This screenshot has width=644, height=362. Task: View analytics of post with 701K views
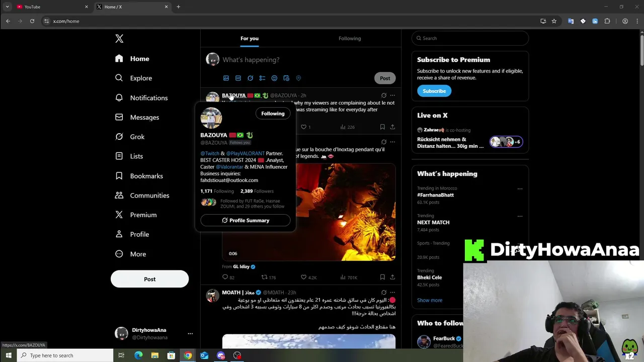coord(349,278)
